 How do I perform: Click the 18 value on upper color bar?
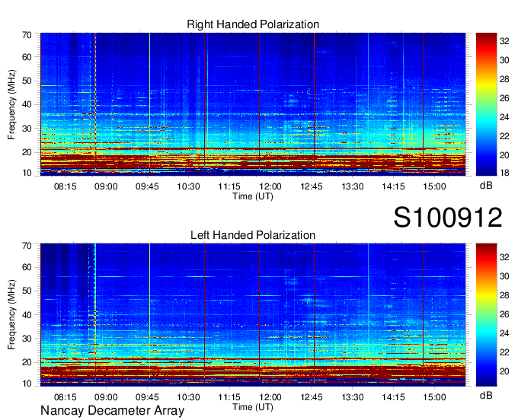click(x=504, y=173)
